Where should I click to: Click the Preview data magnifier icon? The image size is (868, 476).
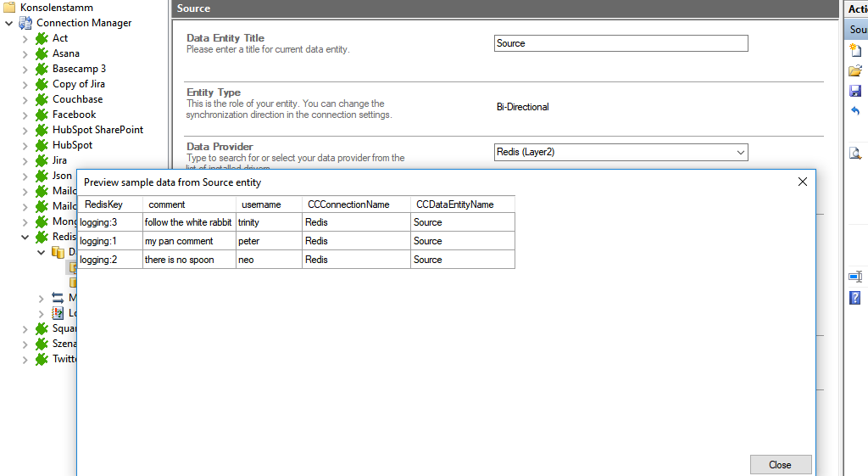pyautogui.click(x=855, y=153)
